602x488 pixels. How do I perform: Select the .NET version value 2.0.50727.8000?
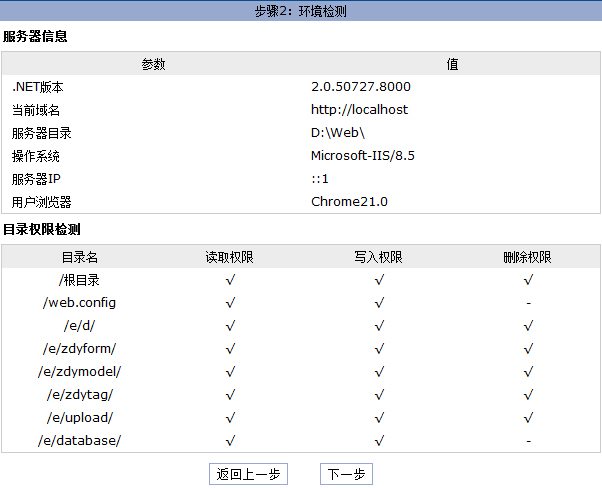click(x=360, y=87)
